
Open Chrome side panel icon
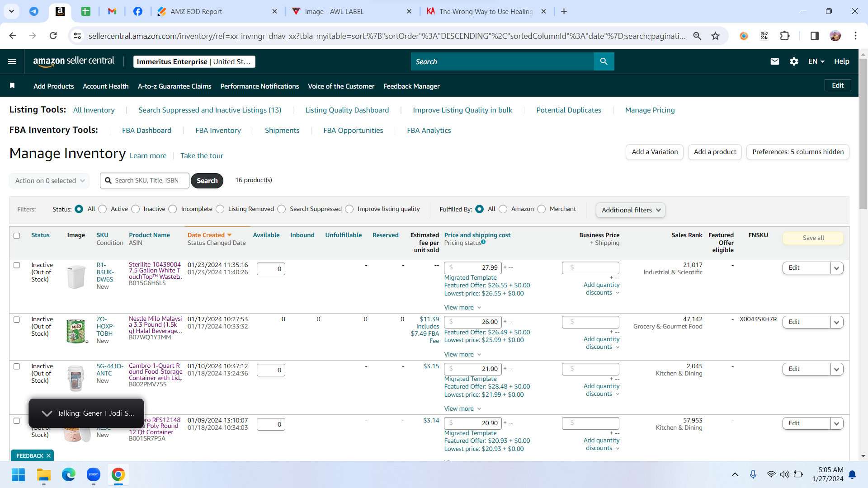(x=814, y=36)
